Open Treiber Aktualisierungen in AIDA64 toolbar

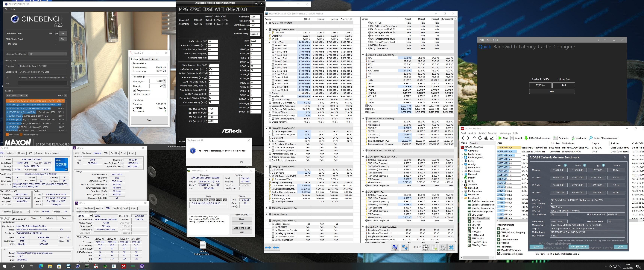[603, 138]
